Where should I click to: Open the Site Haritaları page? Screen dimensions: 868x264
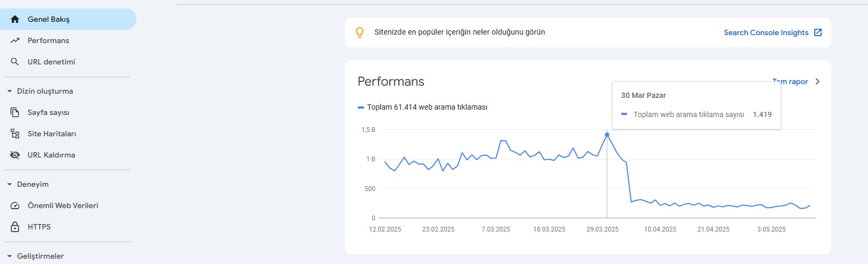point(52,134)
